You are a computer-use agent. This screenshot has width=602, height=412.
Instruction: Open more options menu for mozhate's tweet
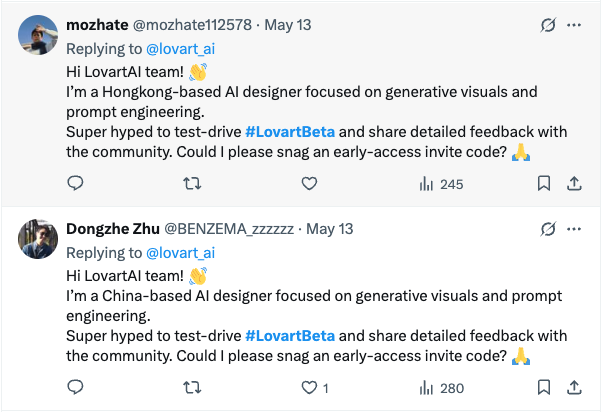[574, 25]
